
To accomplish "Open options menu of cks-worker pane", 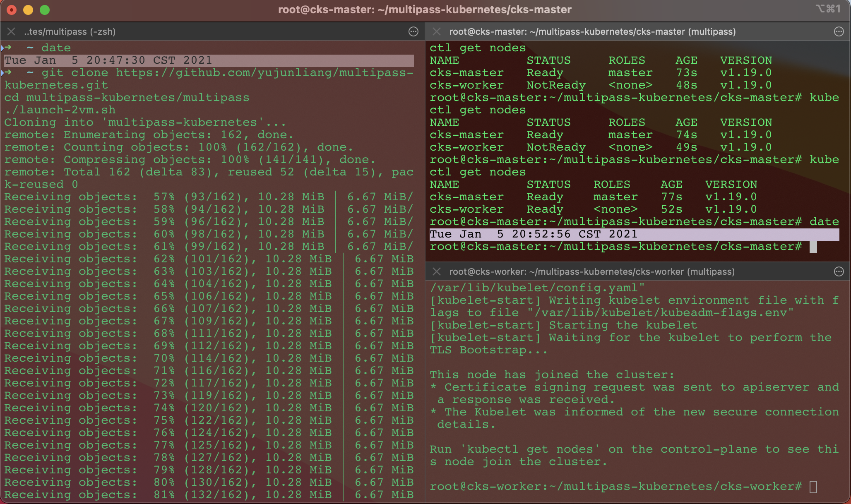I will click(839, 271).
